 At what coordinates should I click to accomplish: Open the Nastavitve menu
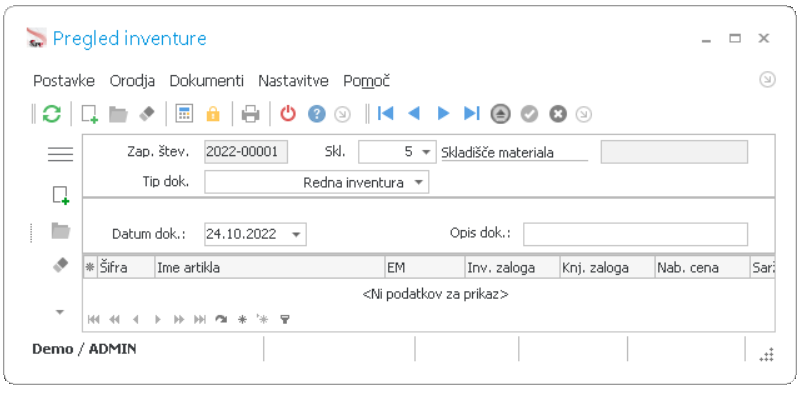pyautogui.click(x=293, y=81)
